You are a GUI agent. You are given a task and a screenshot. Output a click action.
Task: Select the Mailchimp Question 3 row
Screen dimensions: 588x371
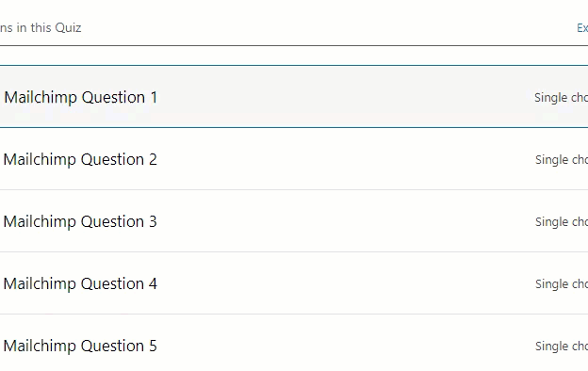point(294,221)
